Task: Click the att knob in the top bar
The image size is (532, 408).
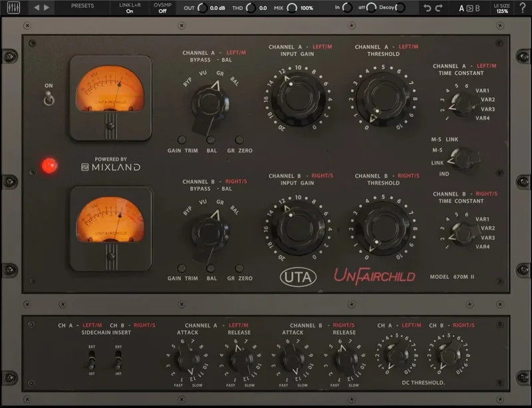Action: (371, 7)
